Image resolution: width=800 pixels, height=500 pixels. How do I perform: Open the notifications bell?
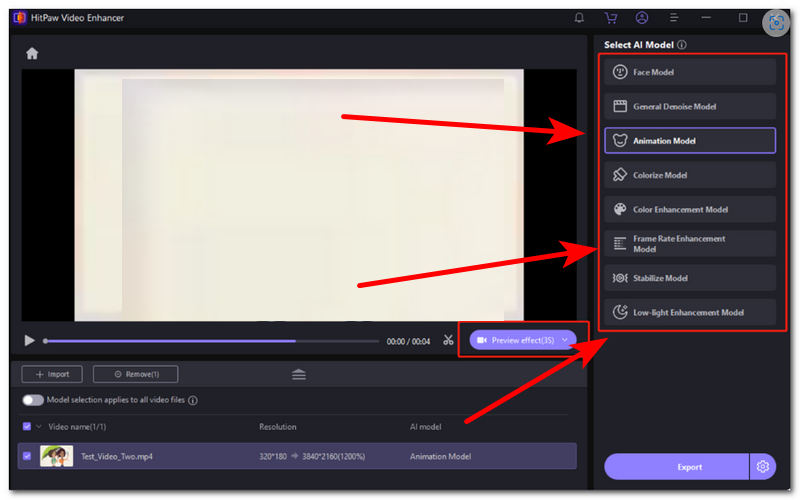click(579, 18)
